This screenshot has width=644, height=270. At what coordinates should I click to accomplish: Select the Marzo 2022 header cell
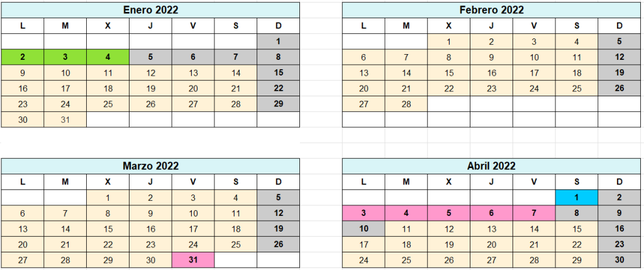[150, 166]
